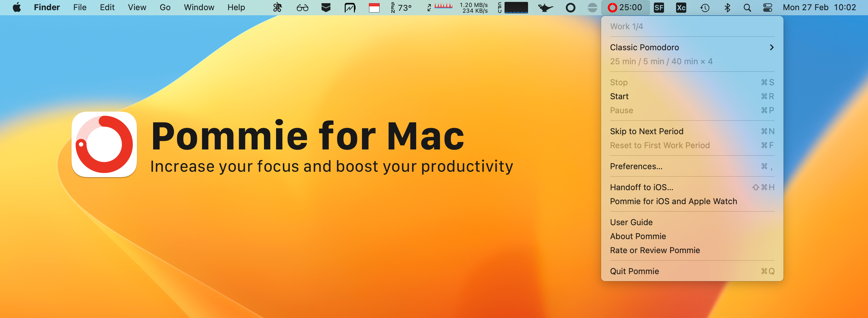Start the Pomodoro timer
This screenshot has height=318, width=868.
(x=619, y=96)
